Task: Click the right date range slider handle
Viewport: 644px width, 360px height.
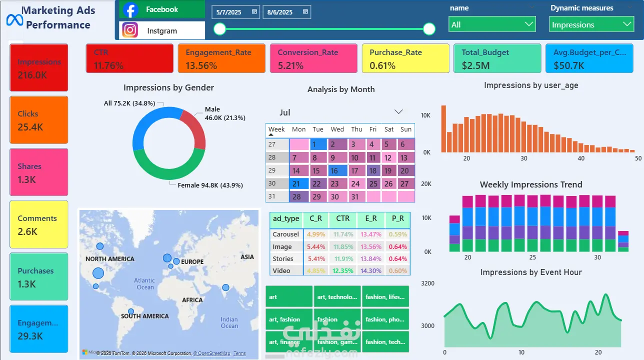Action: [429, 29]
